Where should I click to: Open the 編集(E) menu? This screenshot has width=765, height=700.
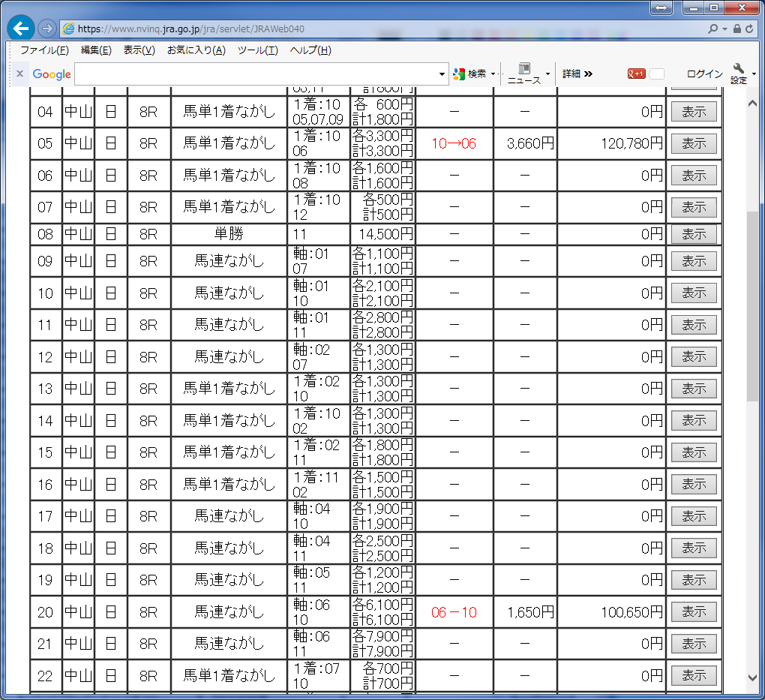click(96, 50)
